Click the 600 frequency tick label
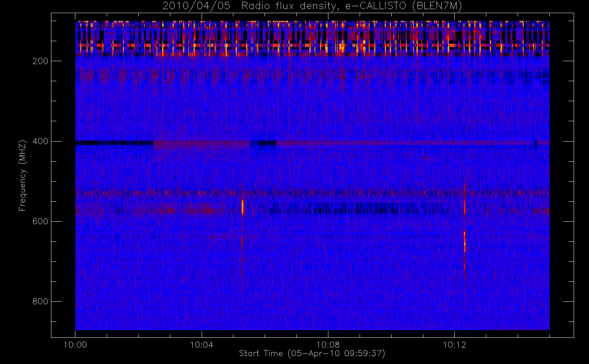The height and width of the screenshot is (364, 589). coord(40,221)
